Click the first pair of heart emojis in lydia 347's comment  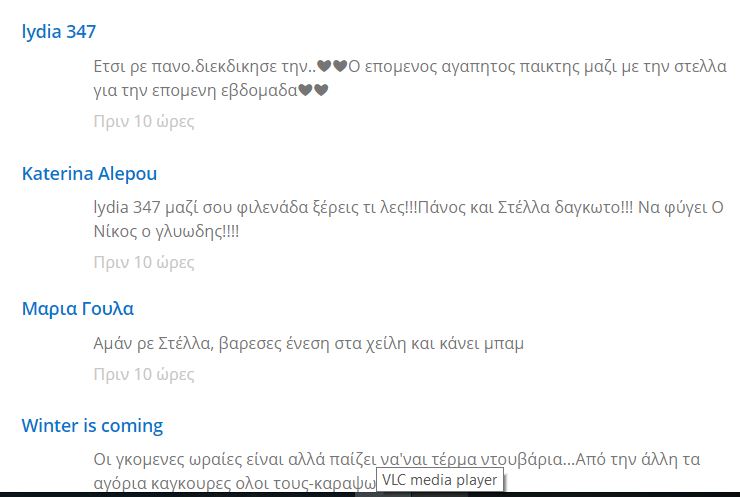(332, 66)
